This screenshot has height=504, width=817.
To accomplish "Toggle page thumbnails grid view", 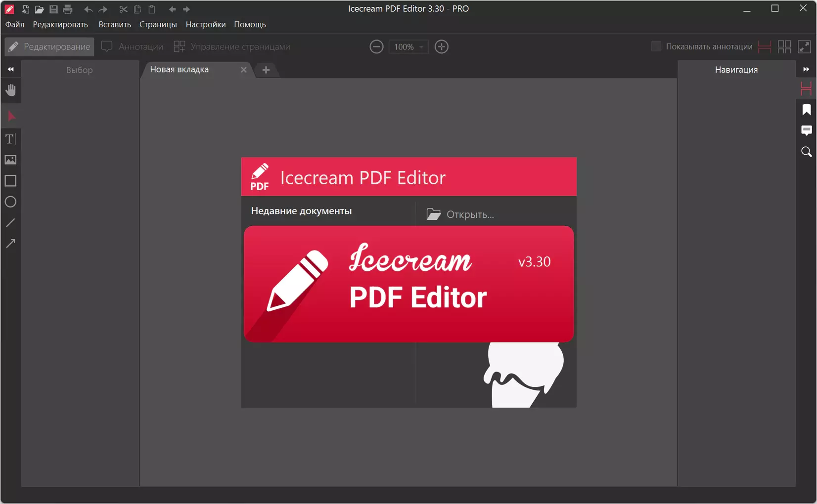I will 784,46.
